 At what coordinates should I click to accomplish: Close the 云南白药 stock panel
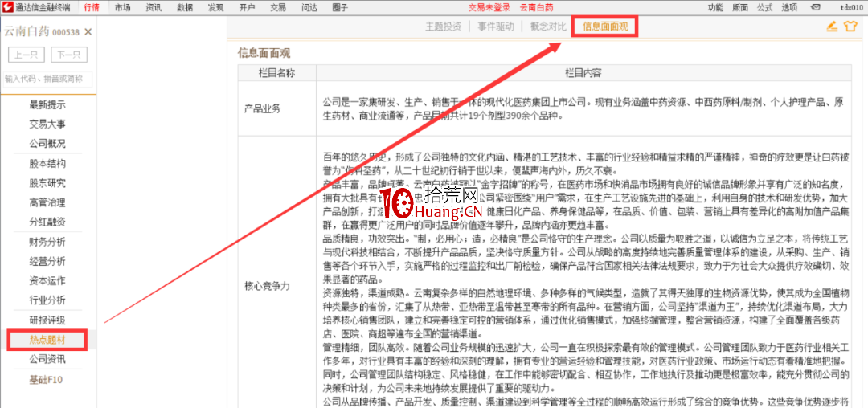coord(88,33)
